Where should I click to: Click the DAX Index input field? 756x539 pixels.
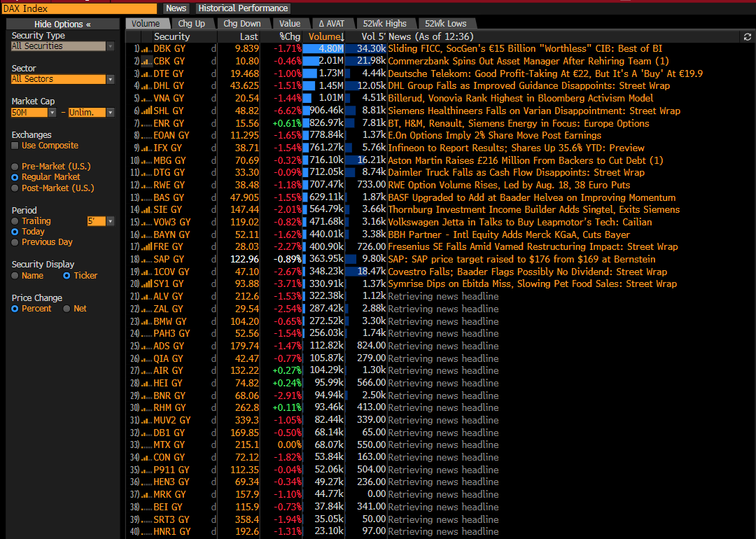pos(79,8)
